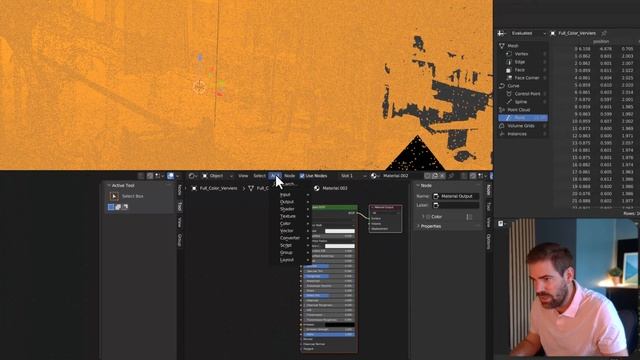This screenshot has width=640, height=360.
Task: Select Spline domain in spreadsheet
Action: (x=520, y=102)
